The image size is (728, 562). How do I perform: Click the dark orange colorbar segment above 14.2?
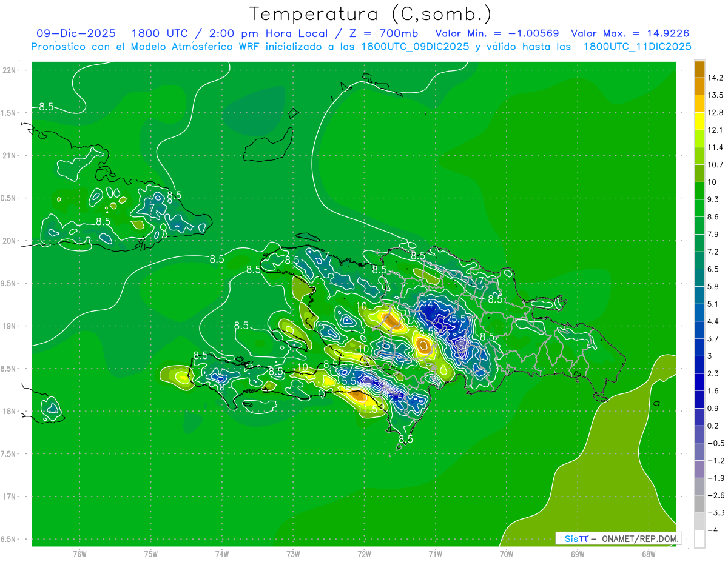[699, 69]
